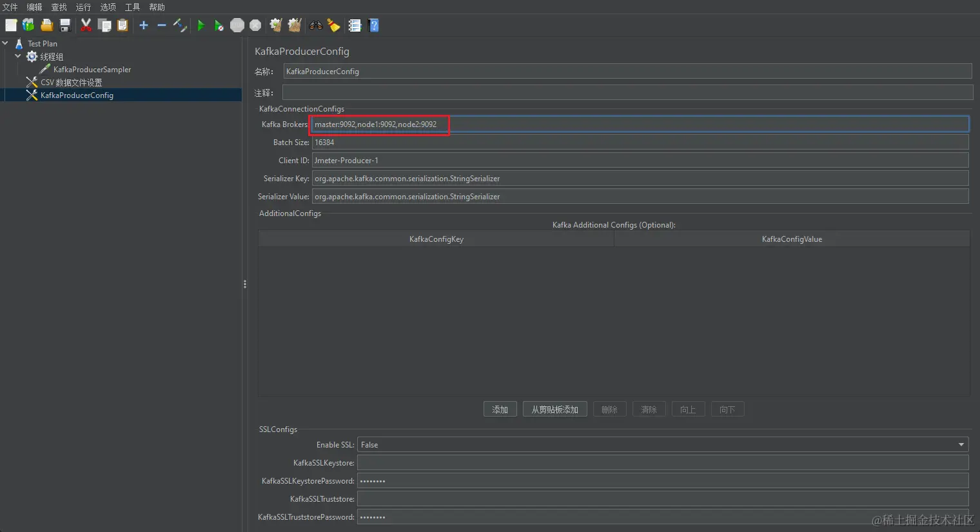Clear all results with double broom icon
This screenshot has width=980, height=532.
[x=295, y=25]
